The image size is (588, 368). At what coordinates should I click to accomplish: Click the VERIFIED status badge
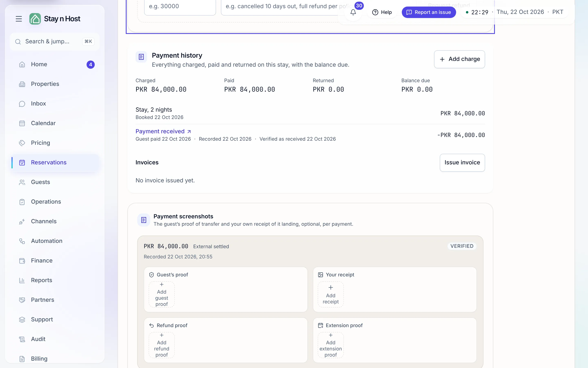462,246
